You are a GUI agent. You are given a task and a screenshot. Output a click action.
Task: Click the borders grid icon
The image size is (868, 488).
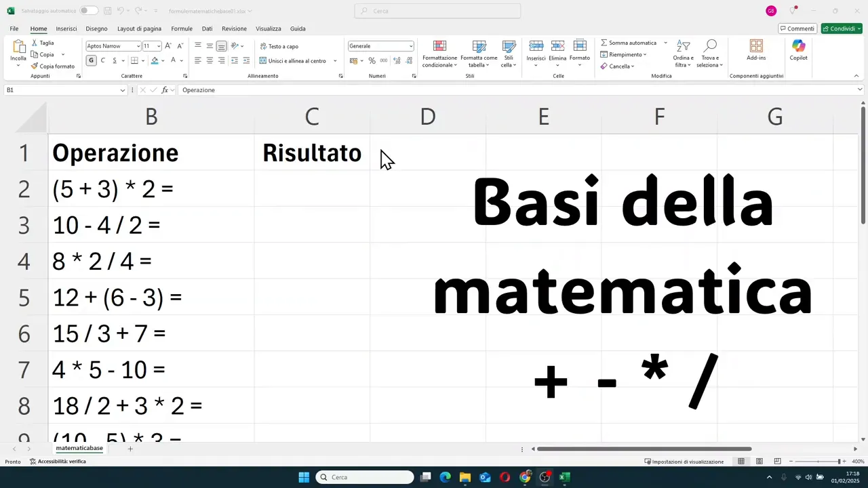tap(134, 60)
